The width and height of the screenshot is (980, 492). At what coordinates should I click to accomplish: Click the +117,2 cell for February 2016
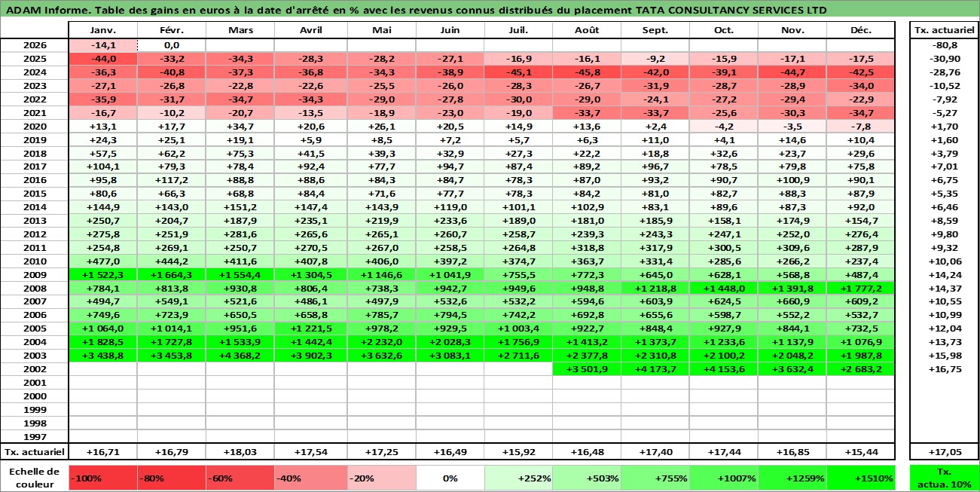point(172,181)
